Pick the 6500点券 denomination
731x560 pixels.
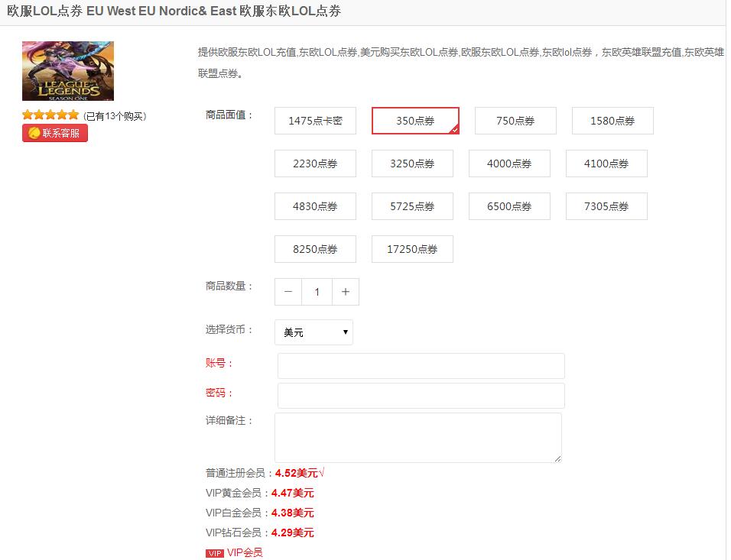[x=509, y=206]
